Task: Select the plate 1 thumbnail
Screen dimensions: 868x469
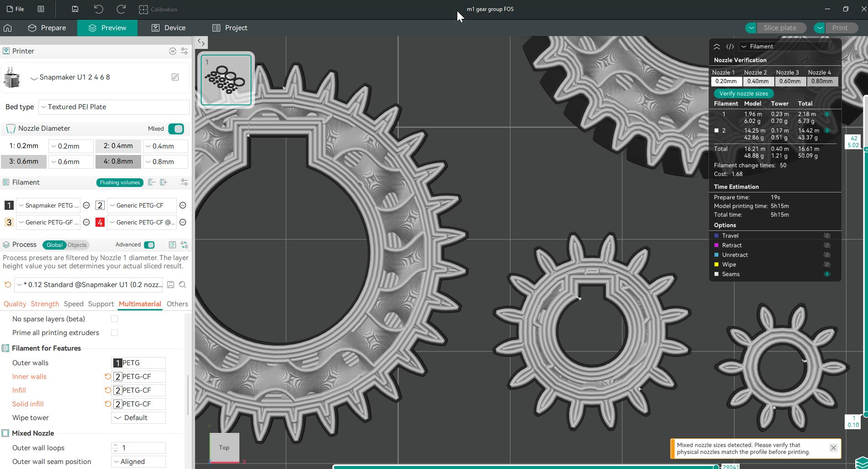Action: (x=226, y=80)
